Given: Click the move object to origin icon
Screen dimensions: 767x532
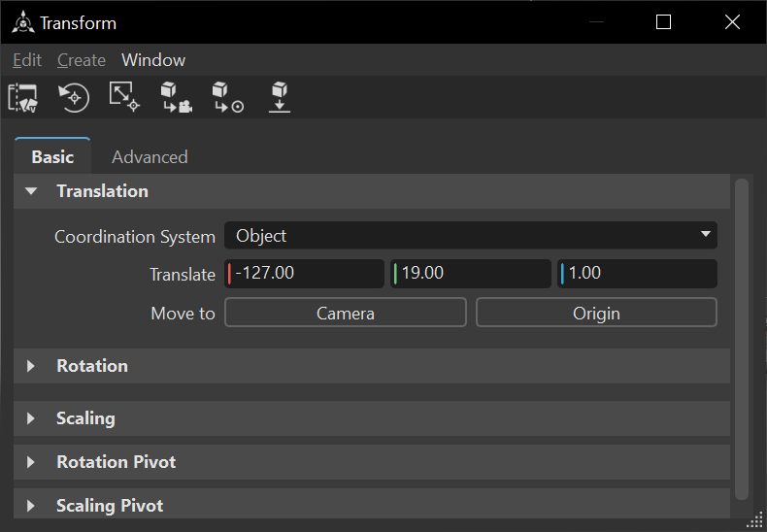Looking at the screenshot, I should (228, 97).
